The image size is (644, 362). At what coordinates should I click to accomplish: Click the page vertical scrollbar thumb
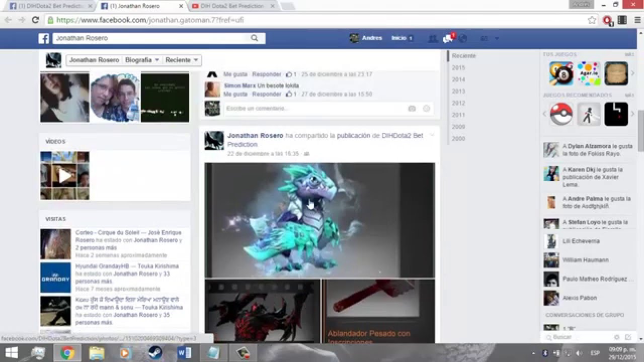point(641,131)
